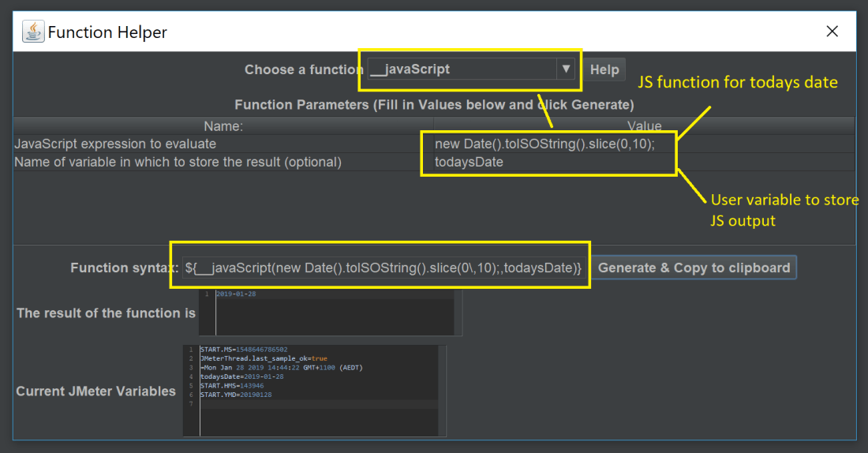
Task: Expand the function list dropdown arrow
Action: (x=566, y=69)
